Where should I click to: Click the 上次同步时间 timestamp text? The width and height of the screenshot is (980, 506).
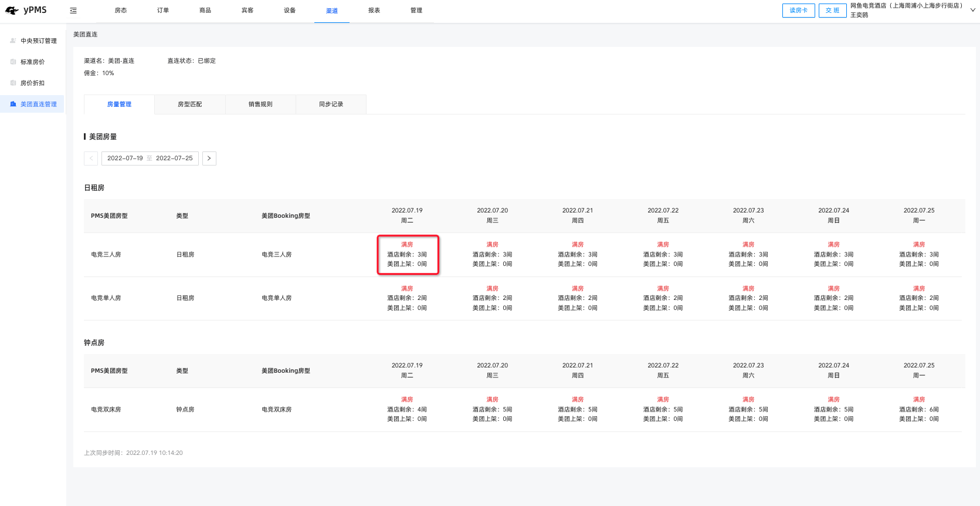(133, 453)
